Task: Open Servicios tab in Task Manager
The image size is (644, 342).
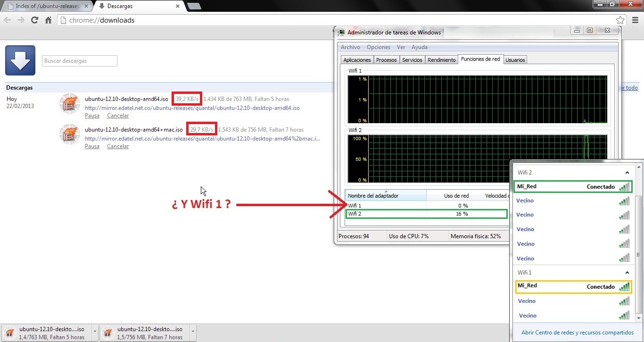Action: pos(412,60)
